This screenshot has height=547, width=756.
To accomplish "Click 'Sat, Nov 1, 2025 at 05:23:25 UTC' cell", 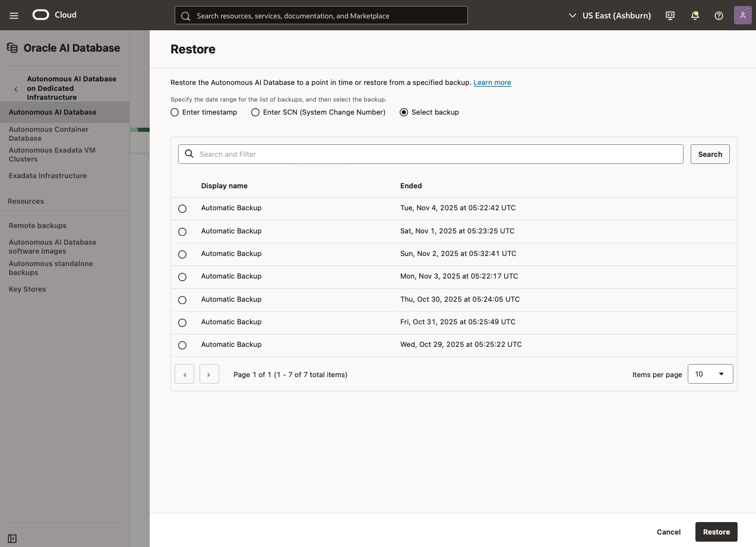I will [457, 231].
